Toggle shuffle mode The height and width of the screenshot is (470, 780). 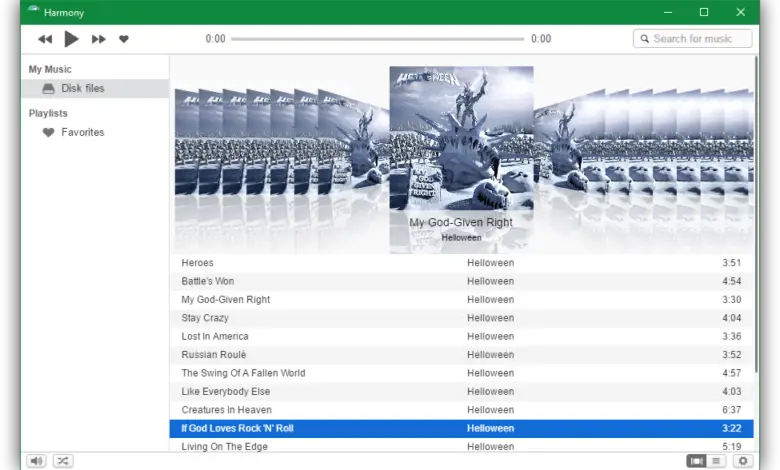pos(63,461)
